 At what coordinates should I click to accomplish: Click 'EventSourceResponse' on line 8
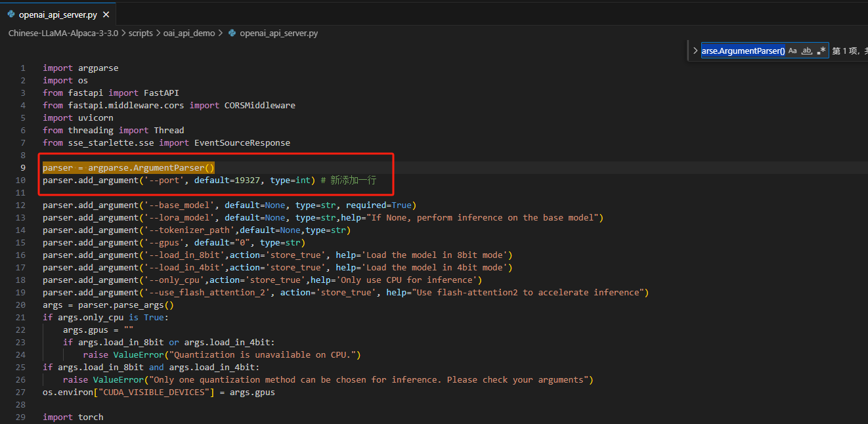point(242,143)
